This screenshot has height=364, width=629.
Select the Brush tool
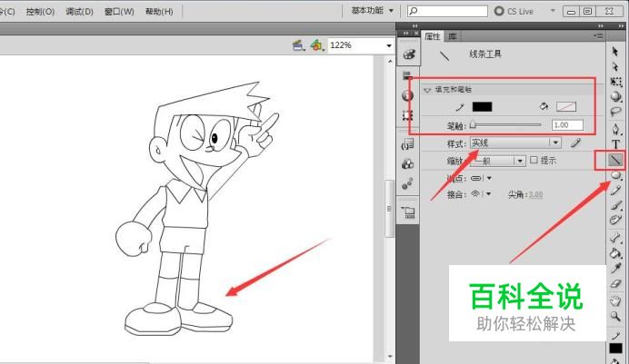pyautogui.click(x=615, y=205)
